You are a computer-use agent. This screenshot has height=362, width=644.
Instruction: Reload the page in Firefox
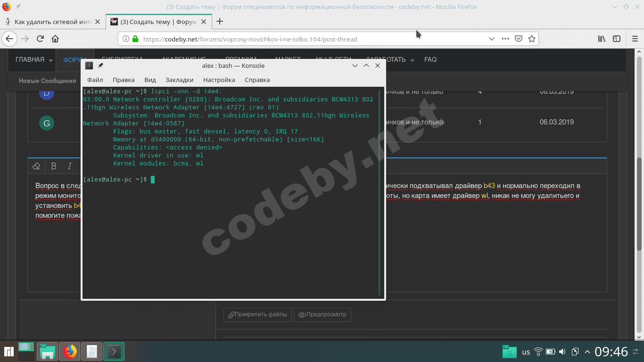coord(40,39)
